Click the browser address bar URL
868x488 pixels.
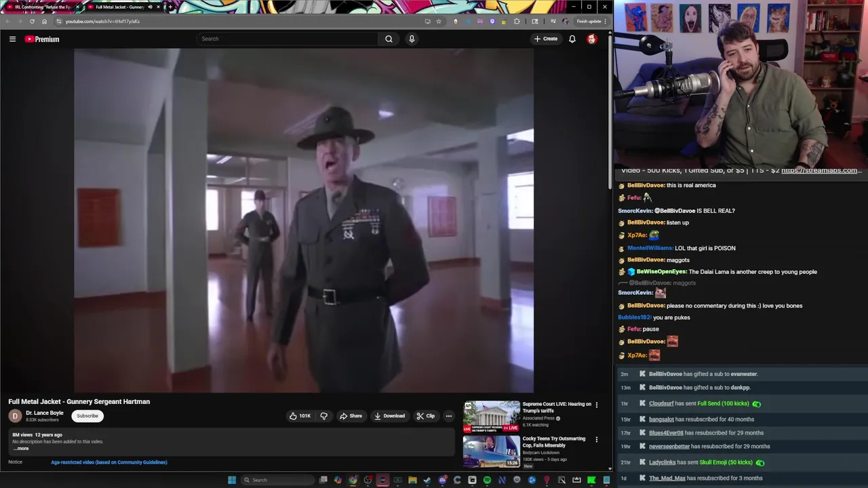pyautogui.click(x=102, y=21)
